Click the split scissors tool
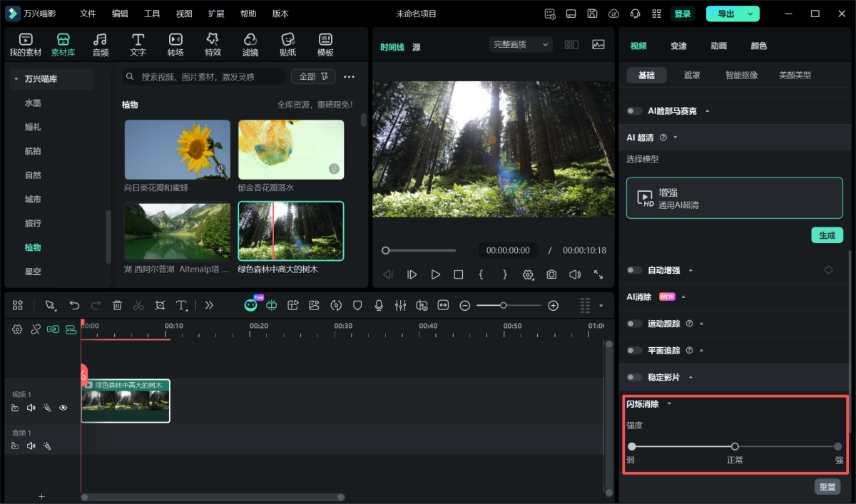856x504 pixels. click(x=138, y=305)
